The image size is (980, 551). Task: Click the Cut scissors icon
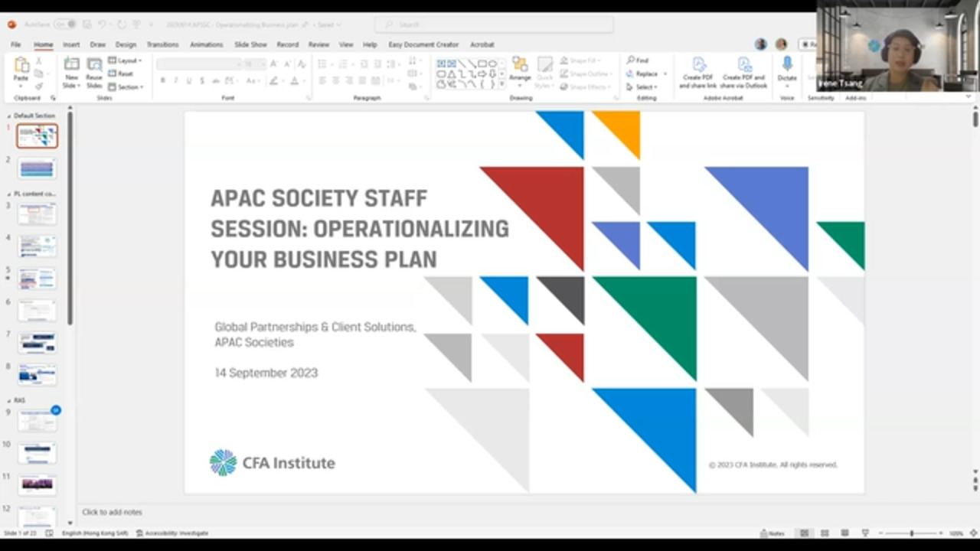(x=39, y=61)
